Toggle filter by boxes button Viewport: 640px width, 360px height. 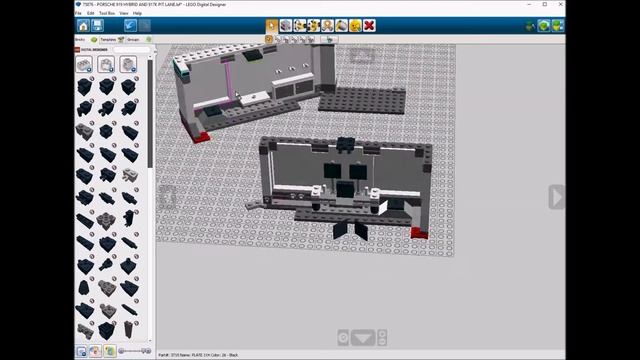point(109,351)
